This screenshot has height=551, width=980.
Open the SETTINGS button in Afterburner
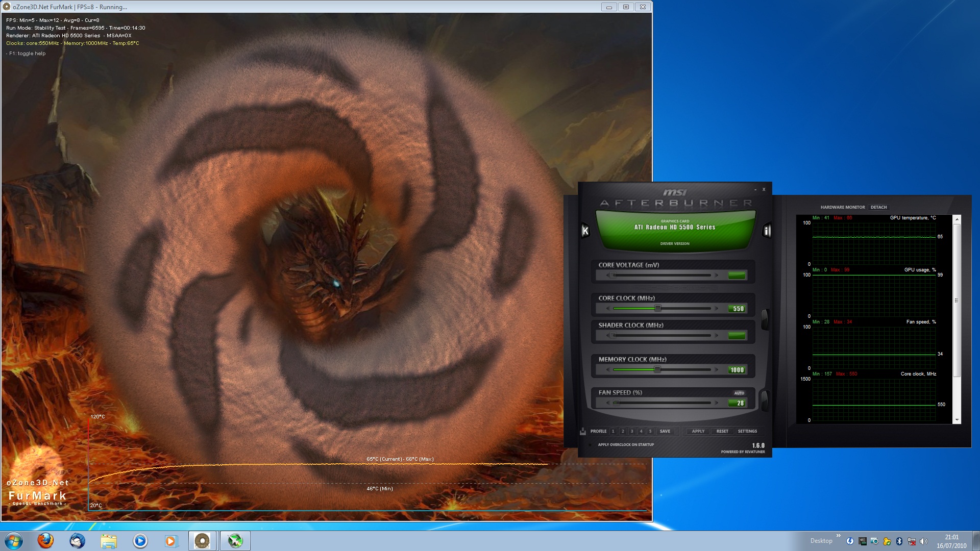747,431
